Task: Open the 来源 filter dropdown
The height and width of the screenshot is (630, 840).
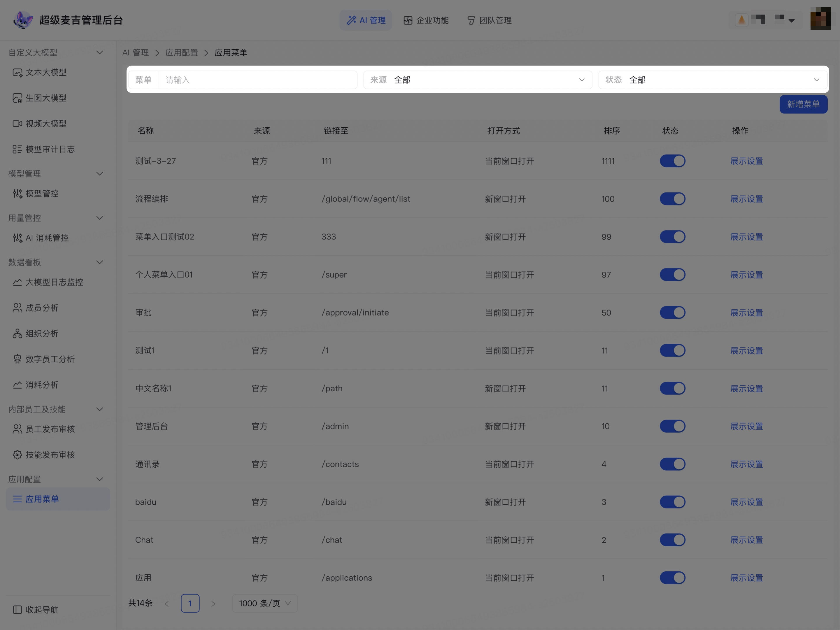Action: coord(478,80)
